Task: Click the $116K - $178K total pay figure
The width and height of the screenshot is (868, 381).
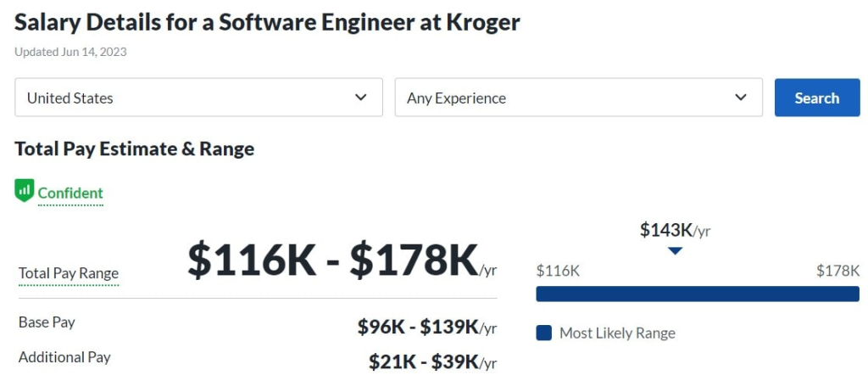Action: [x=333, y=261]
